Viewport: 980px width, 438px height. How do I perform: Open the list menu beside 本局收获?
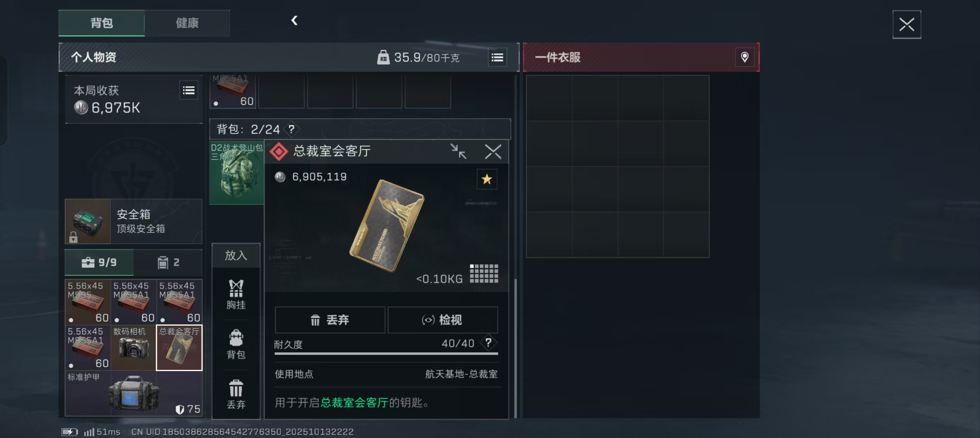pos(189,90)
